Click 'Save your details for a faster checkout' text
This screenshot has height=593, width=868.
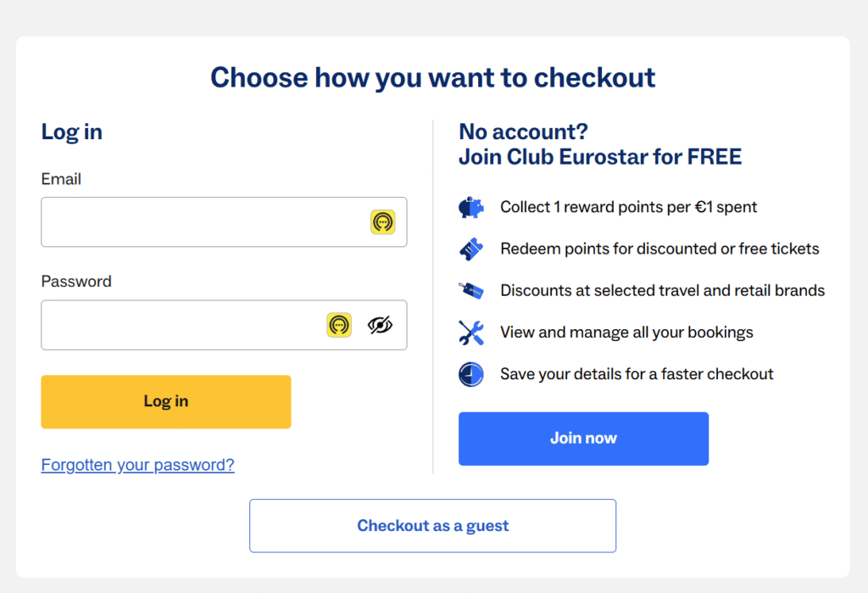pos(637,374)
